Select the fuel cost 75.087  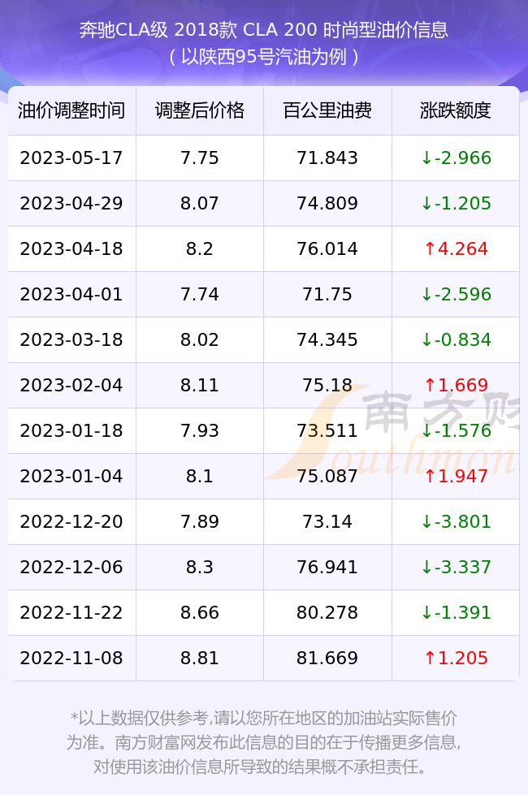tap(327, 477)
